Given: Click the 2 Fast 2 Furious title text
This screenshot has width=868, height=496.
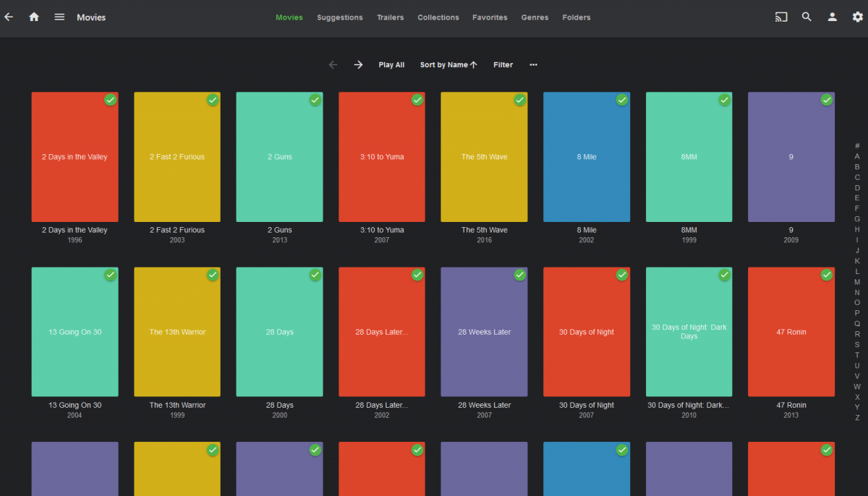Looking at the screenshot, I should click(177, 230).
